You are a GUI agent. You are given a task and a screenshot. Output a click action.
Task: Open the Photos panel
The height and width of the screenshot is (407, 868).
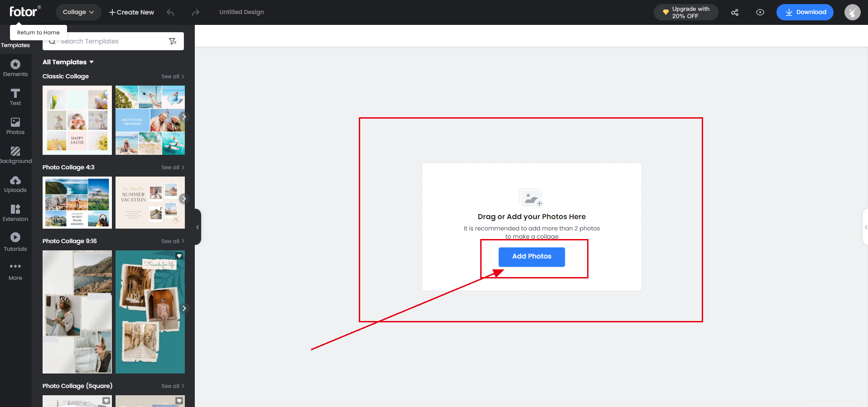point(15,126)
